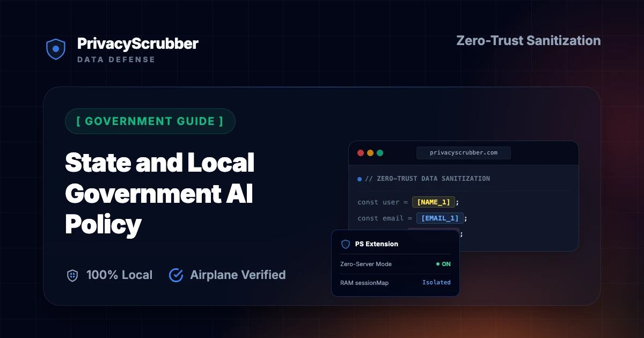The width and height of the screenshot is (644, 338).
Task: Click the blue dot before the code comment
Action: 360,179
